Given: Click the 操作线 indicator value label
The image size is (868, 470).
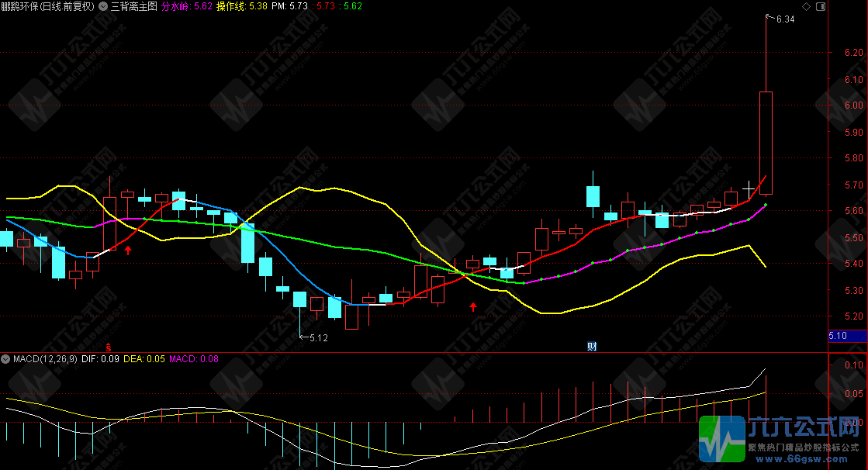Looking at the screenshot, I should point(242,6).
